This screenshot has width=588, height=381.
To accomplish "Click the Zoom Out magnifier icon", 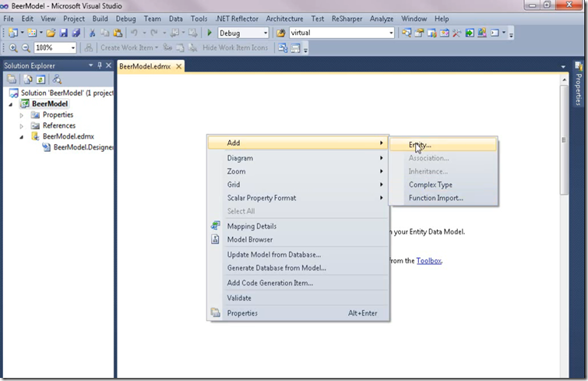I will pyautogui.click(x=26, y=48).
